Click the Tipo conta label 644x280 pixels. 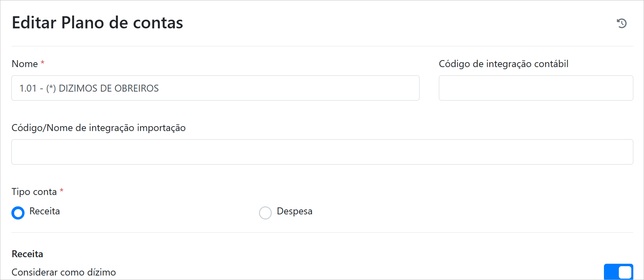click(x=34, y=192)
